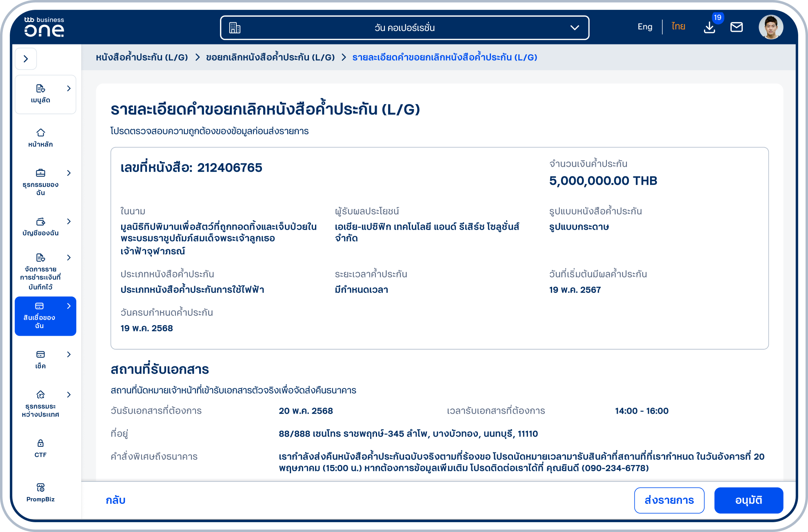
Task: Expand the บัญชีของฉัน chevron
Action: pyautogui.click(x=69, y=222)
